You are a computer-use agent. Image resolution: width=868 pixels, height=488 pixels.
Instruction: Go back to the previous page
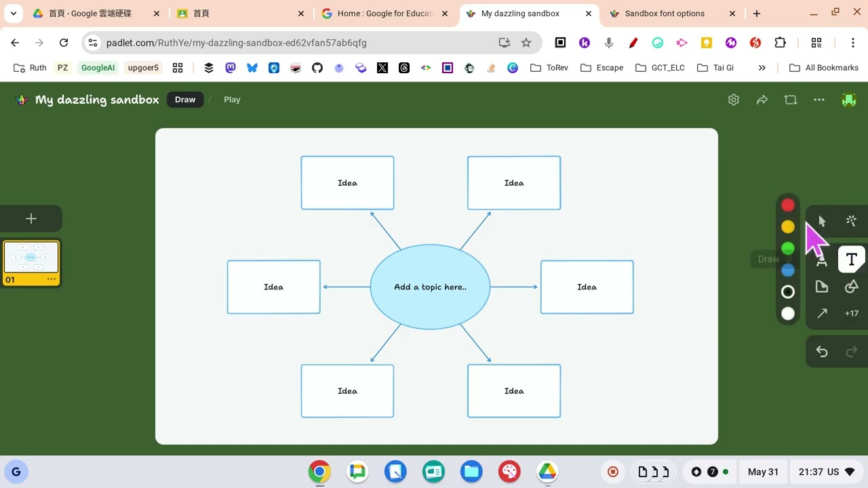(15, 43)
